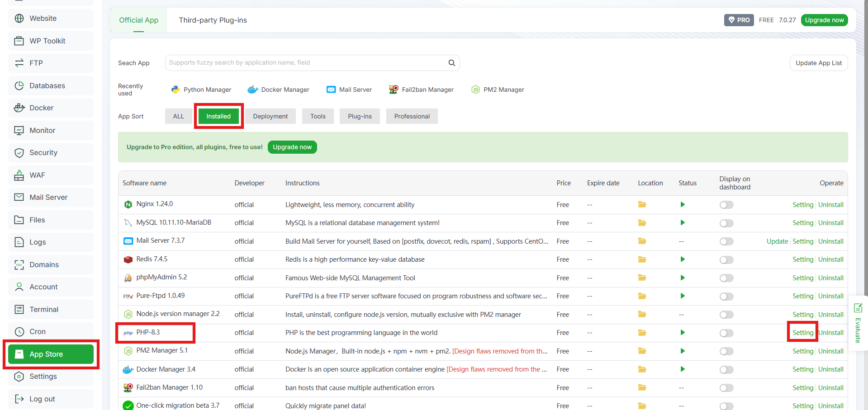Open the folder location for Nginx 1.24.0
The image size is (868, 410).
642,204
